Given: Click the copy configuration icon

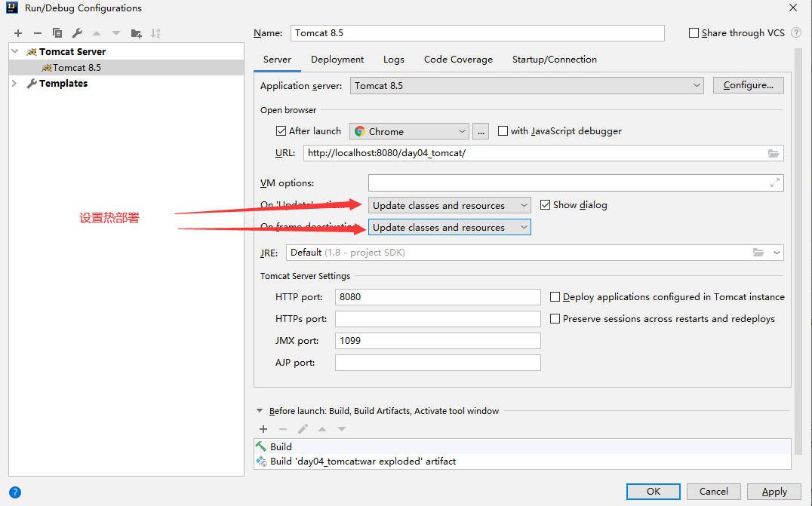Looking at the screenshot, I should click(x=57, y=33).
